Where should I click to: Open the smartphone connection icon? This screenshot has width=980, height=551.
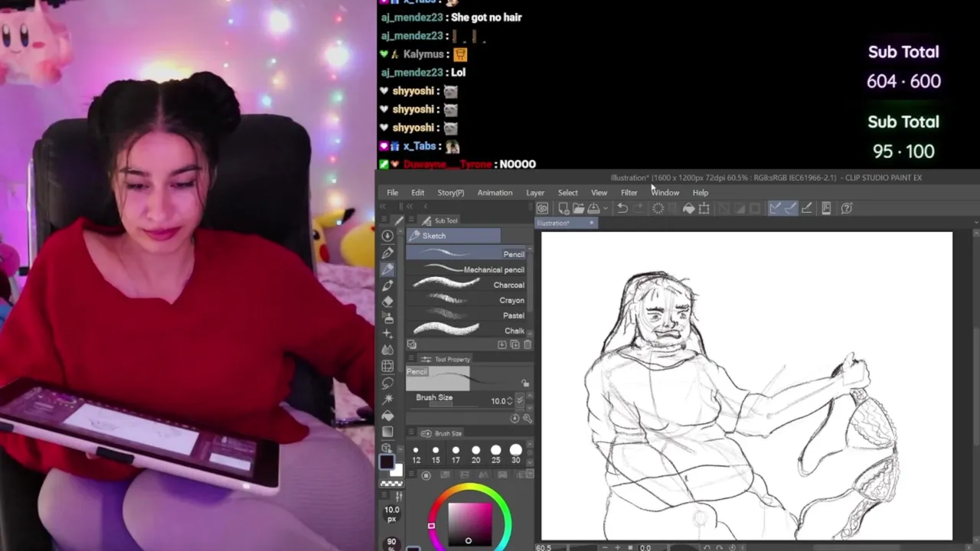click(826, 208)
